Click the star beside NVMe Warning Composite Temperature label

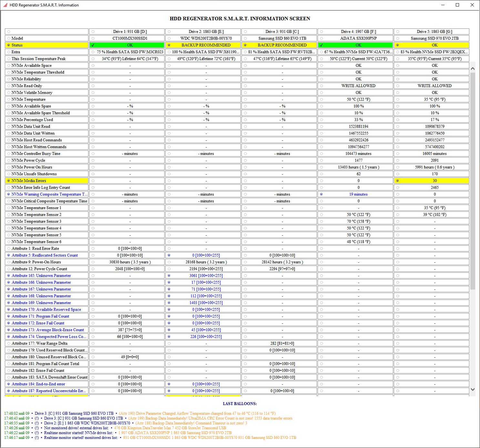9,194
